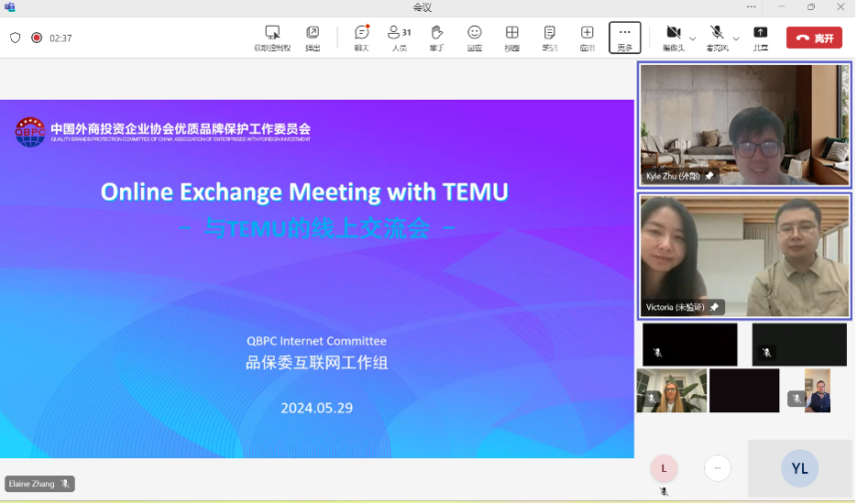Open the white ellipsis overflow participants circle
This screenshot has width=857, height=504.
pos(717,468)
